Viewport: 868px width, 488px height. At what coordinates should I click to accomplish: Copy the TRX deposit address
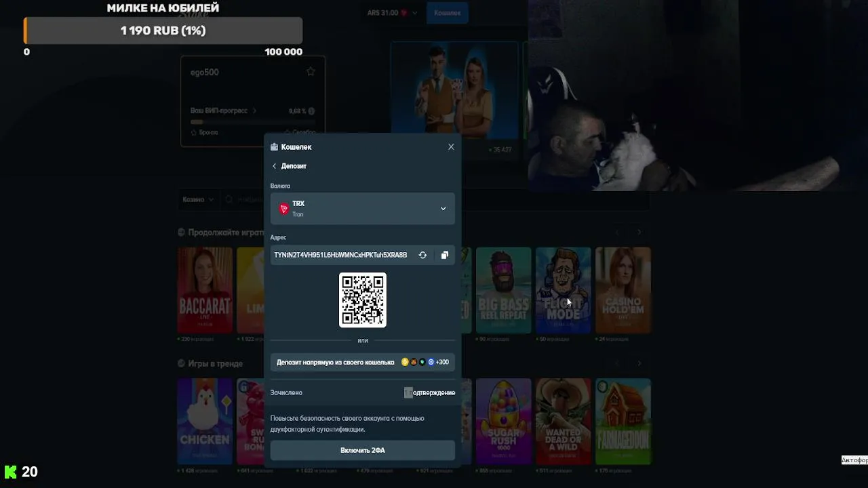click(x=444, y=255)
